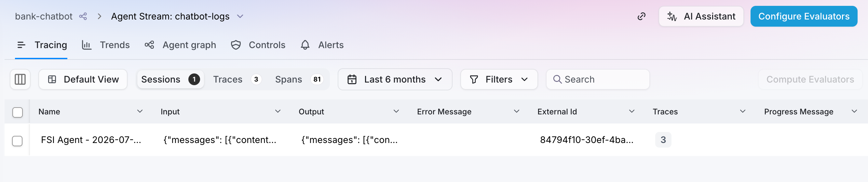Click the share icon next to bank-chatbot

coord(83,16)
